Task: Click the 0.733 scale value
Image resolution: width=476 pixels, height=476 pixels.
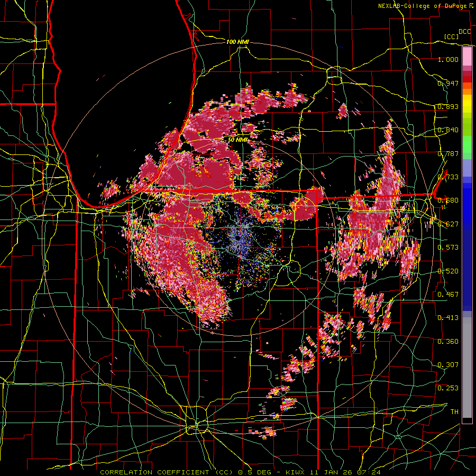Action: tap(448, 177)
